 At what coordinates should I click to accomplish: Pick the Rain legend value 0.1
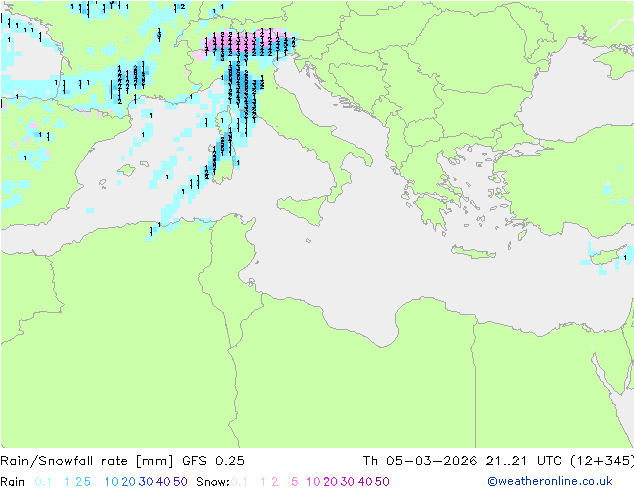pos(43,482)
